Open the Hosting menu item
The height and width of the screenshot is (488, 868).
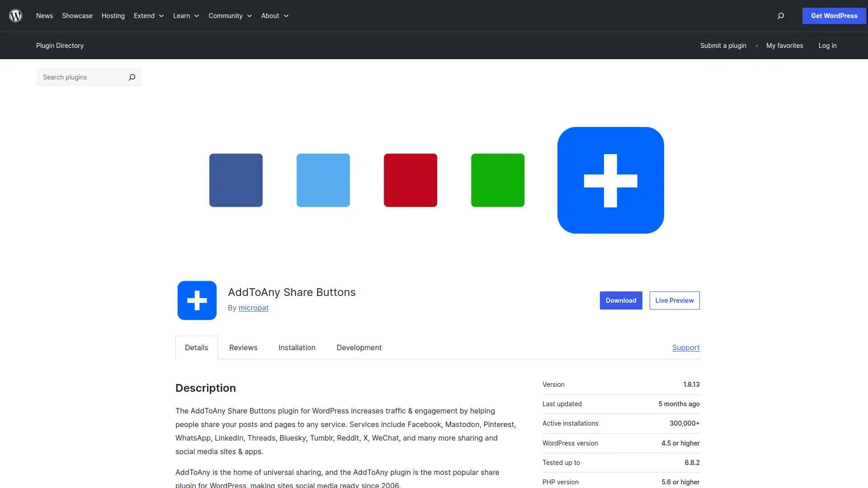click(113, 16)
